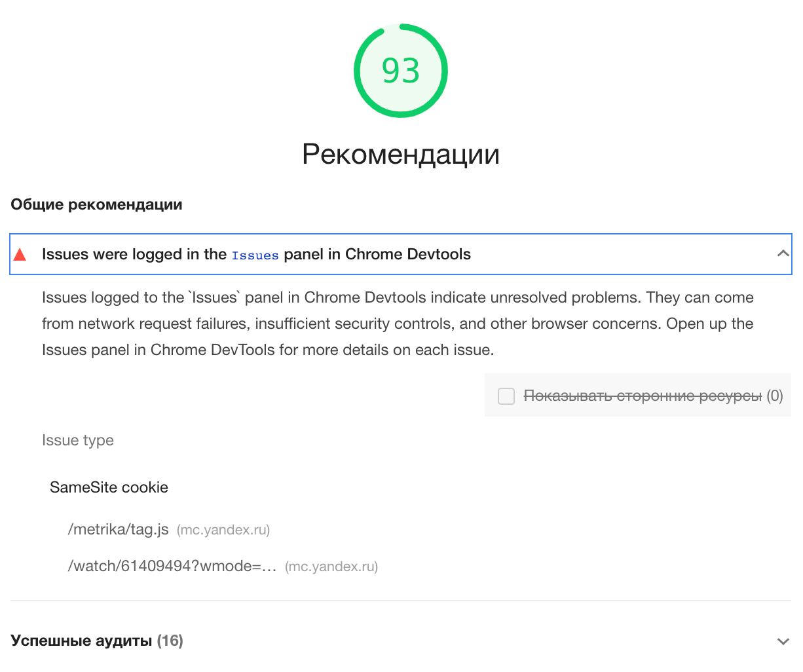
Task: Expand Успешные аудиты with the down chevron
Action: click(782, 641)
